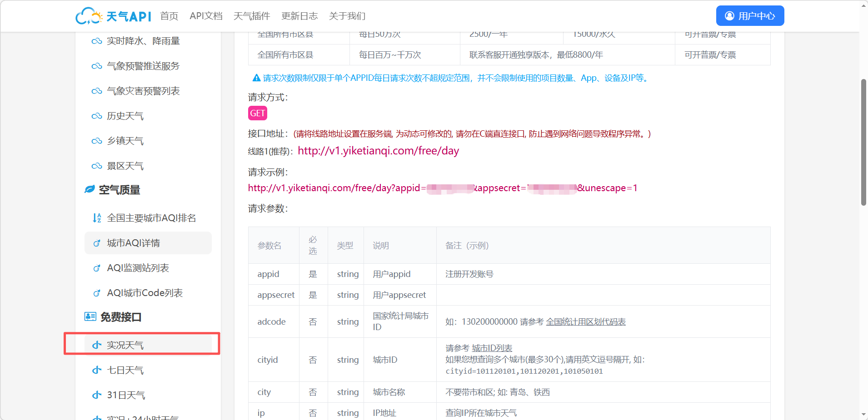Image resolution: width=868 pixels, height=420 pixels.
Task: Click the cloud icon beside 乡镇天气
Action: (x=96, y=141)
